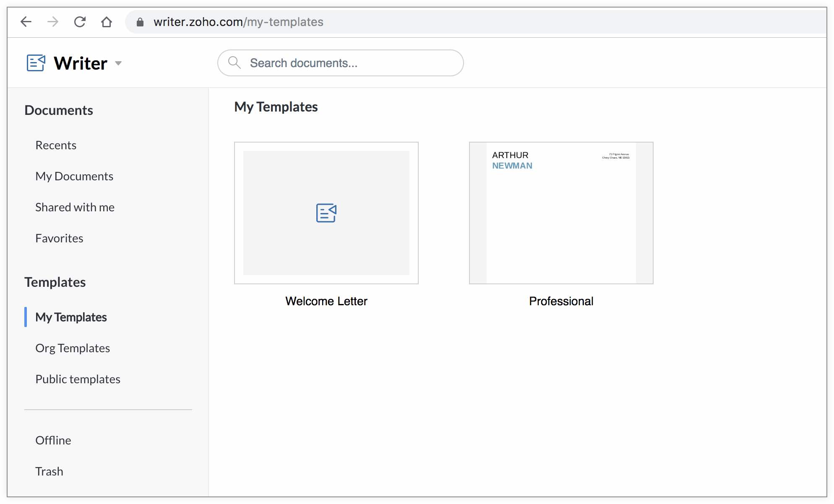Focus the Search documents field

(340, 63)
